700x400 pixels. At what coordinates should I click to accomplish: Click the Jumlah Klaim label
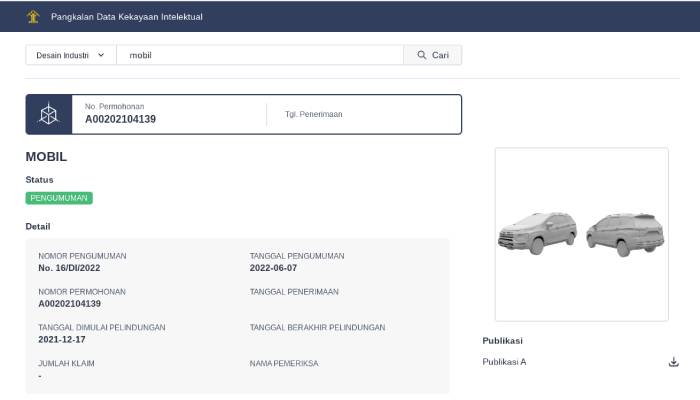(x=66, y=363)
